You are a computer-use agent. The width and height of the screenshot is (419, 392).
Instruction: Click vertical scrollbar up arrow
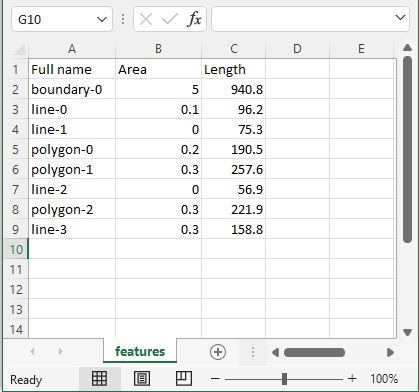pyautogui.click(x=407, y=48)
